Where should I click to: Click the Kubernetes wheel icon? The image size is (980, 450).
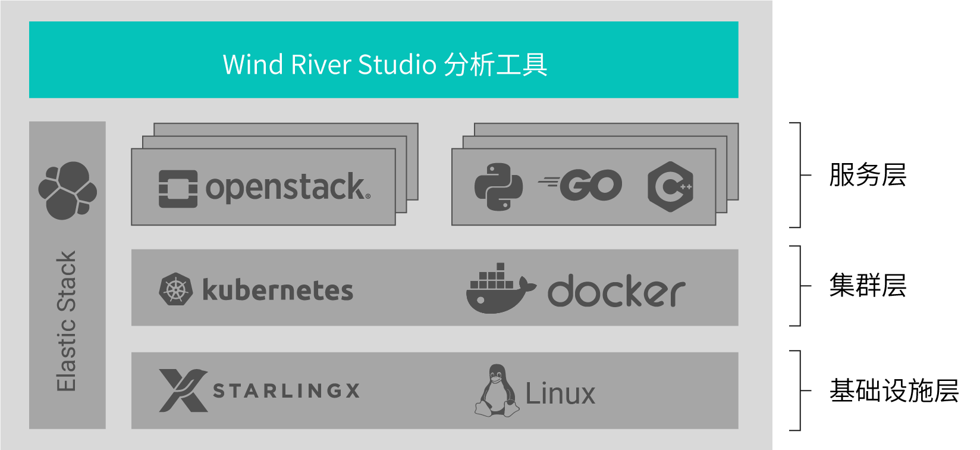pos(176,289)
